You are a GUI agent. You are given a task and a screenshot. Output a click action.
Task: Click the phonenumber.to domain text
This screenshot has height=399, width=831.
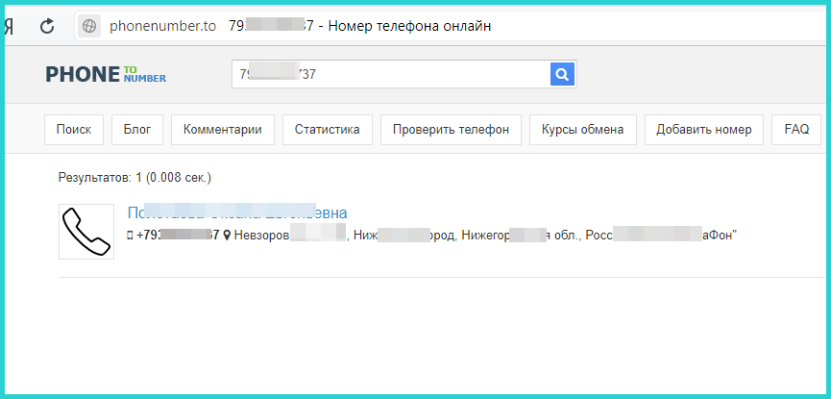point(163,26)
